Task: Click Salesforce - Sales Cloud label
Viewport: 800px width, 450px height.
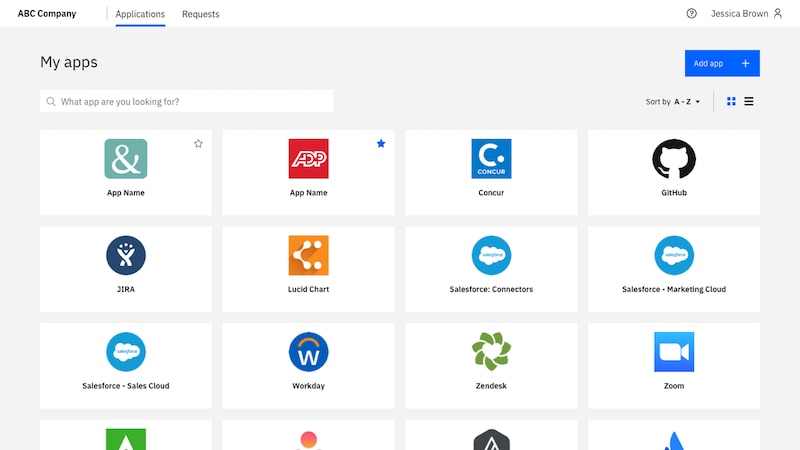Action: [x=126, y=386]
